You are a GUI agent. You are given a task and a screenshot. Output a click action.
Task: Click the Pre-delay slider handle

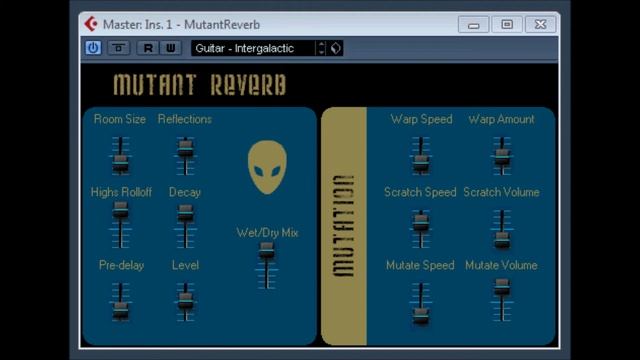point(120,311)
